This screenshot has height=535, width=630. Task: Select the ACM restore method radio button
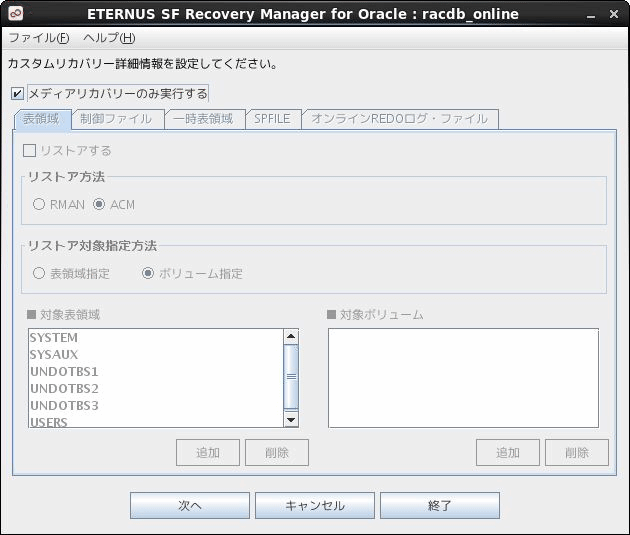(99, 204)
